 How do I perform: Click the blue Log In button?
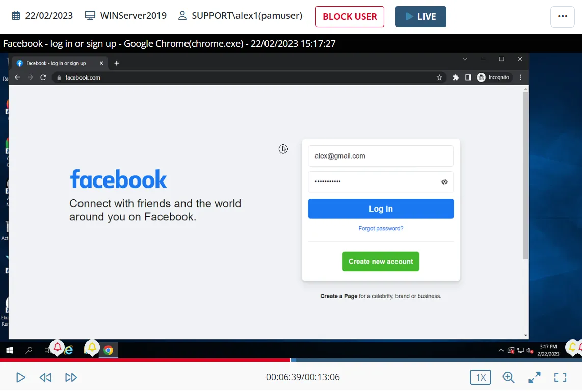pos(381,209)
